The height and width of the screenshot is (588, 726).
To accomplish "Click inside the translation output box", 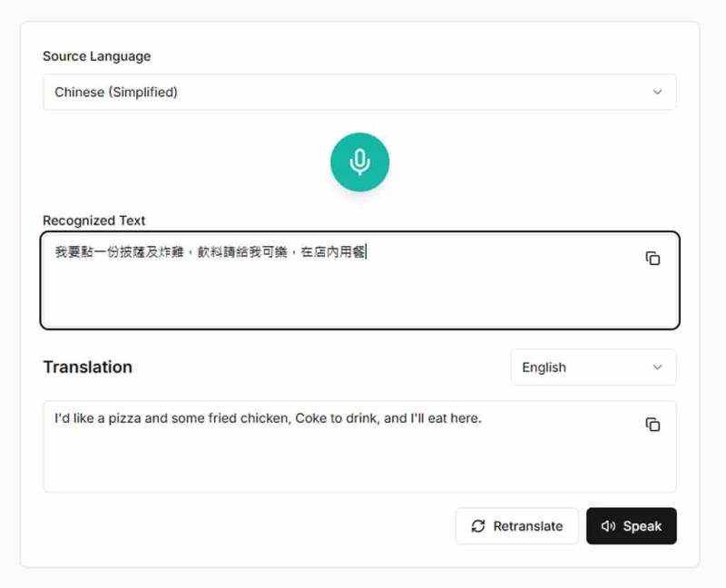I will (x=359, y=446).
